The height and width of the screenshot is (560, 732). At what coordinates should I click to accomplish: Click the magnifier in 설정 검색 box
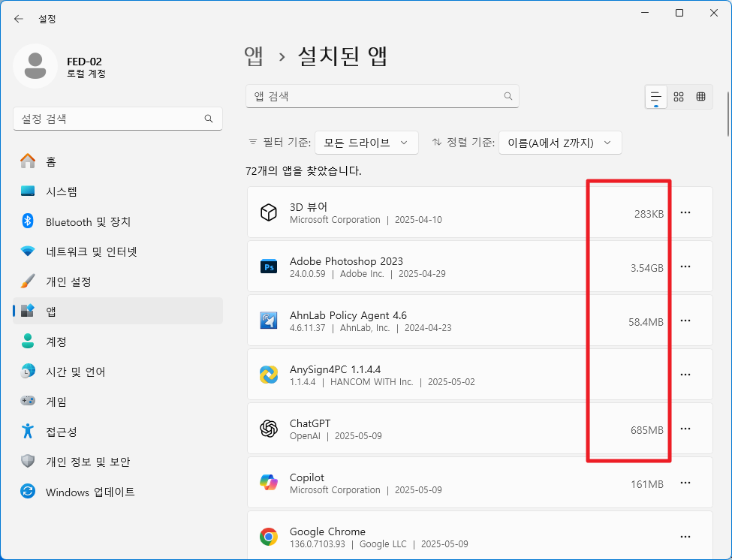209,119
